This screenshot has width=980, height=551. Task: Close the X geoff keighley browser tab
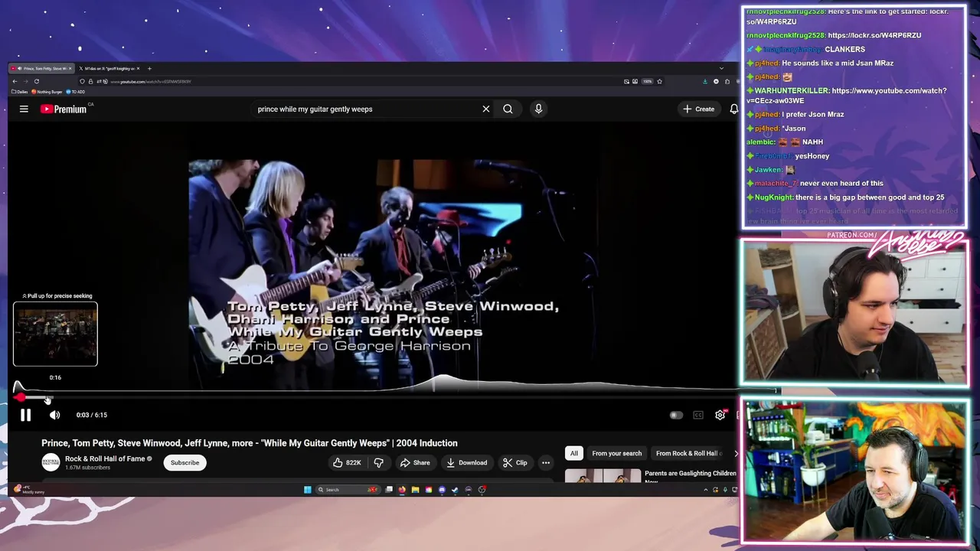(139, 68)
